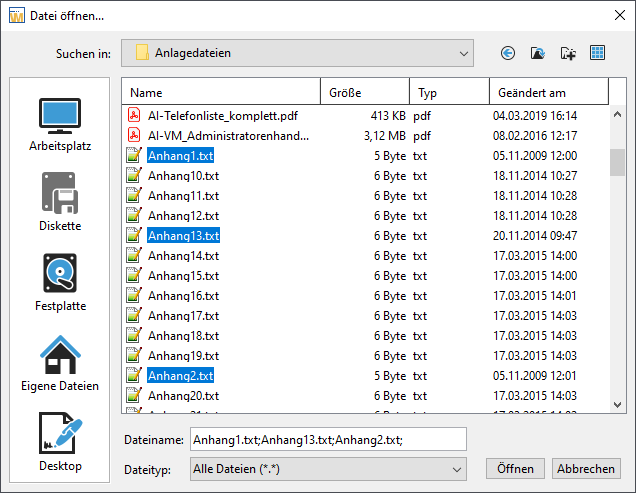Select file name Anhang12.txt
This screenshot has height=493, width=636.
click(x=183, y=215)
